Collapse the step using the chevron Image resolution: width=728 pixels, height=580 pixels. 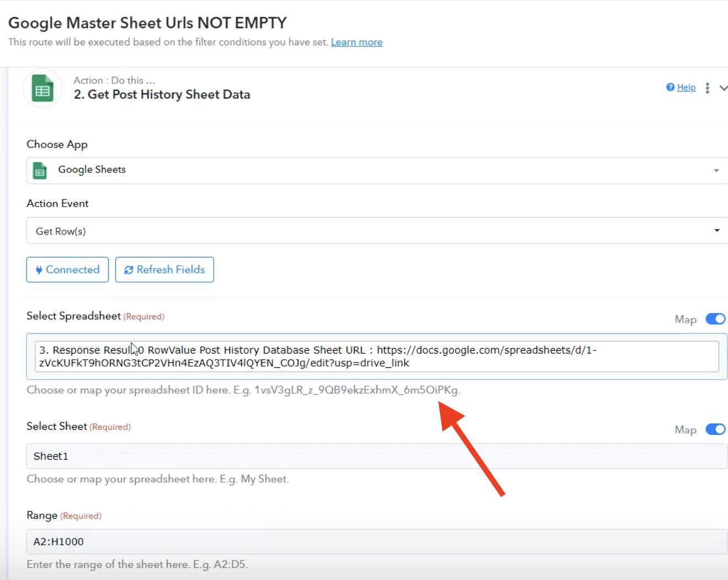pos(723,88)
